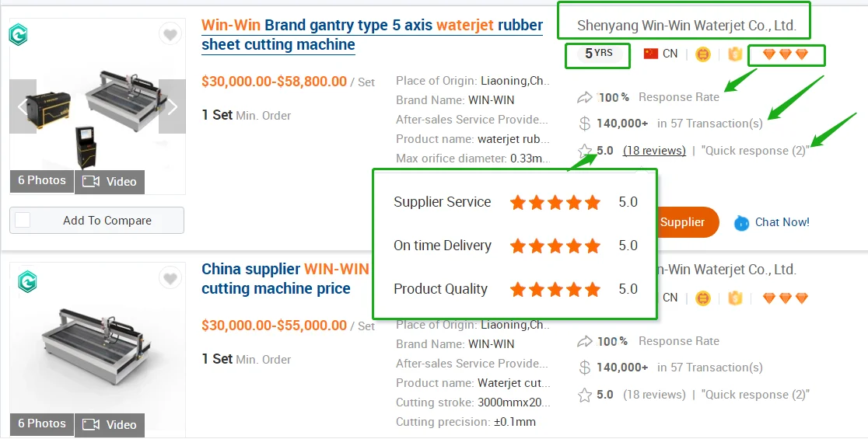Open the gantry type 5 axis waterjet title
This screenshot has height=439, width=868.
[x=372, y=35]
